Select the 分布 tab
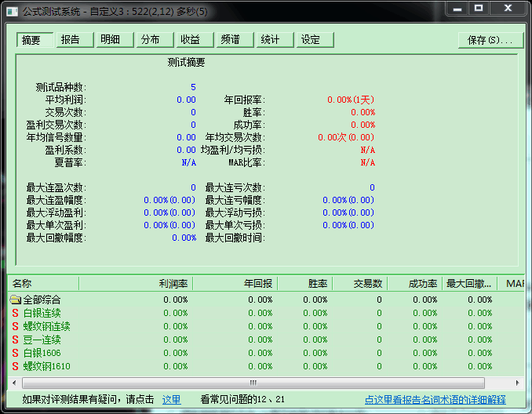This screenshot has height=414, width=532. coord(153,40)
